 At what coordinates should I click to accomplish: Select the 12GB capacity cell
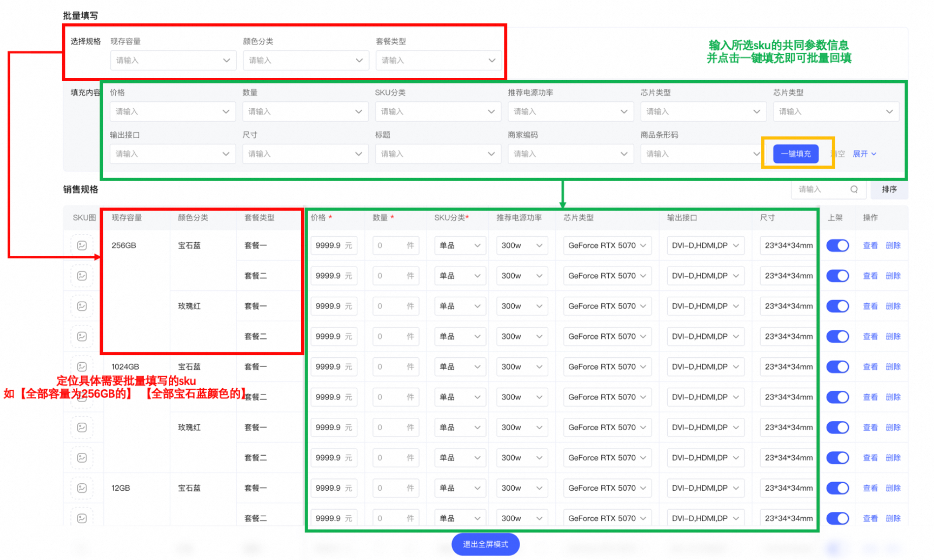(121, 488)
